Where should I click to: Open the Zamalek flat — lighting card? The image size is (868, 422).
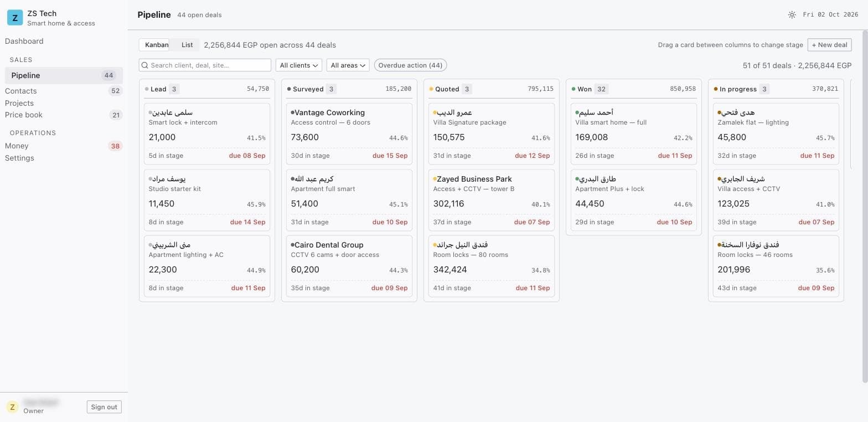pos(776,133)
